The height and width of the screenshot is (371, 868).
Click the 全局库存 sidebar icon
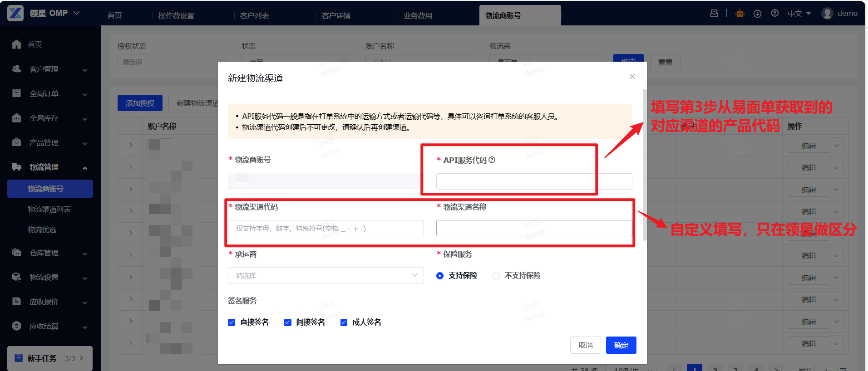pos(17,118)
